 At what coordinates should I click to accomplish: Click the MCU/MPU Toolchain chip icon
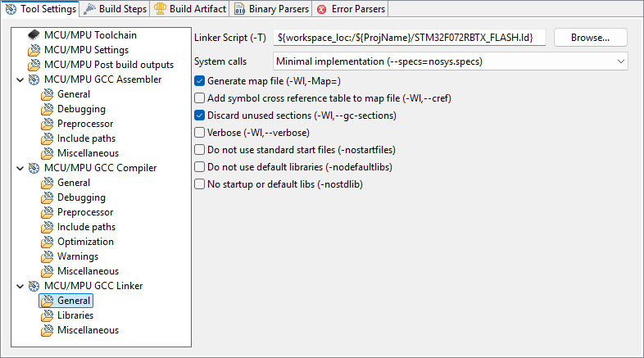tap(34, 35)
